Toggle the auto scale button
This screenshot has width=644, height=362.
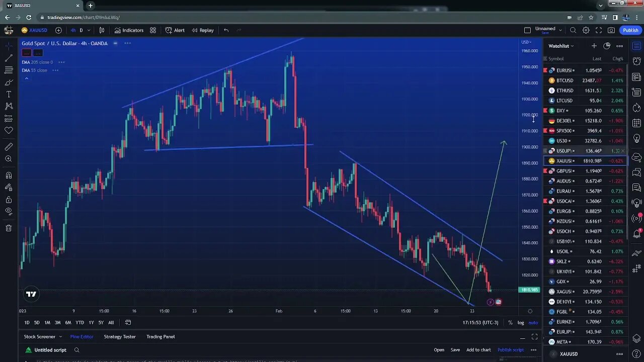coord(533,323)
